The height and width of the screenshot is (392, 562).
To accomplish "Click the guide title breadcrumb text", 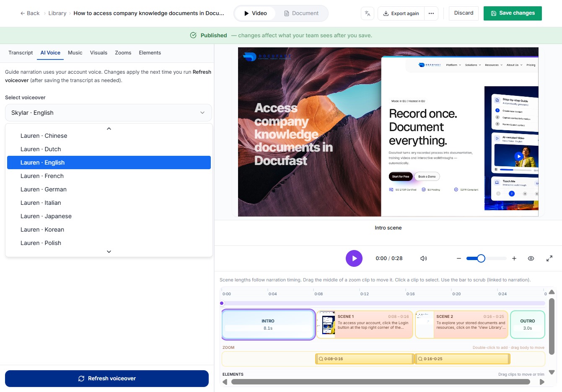I will click(x=149, y=13).
